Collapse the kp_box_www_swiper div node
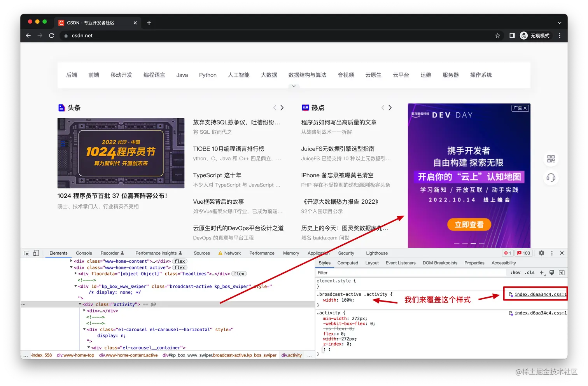This screenshot has width=588, height=386. pos(75,286)
